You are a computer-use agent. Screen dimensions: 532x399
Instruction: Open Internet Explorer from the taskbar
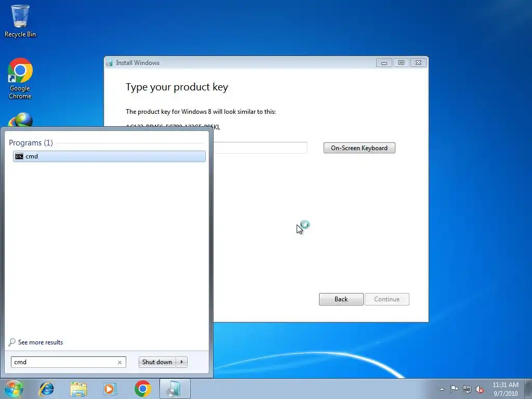(46, 389)
